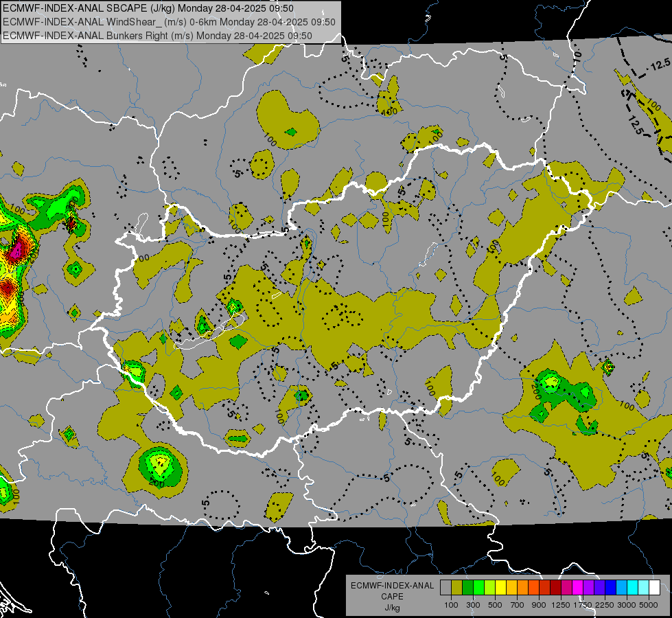The image size is (672, 618).
Task: Click the 5000 legend value
Action: coord(649,605)
